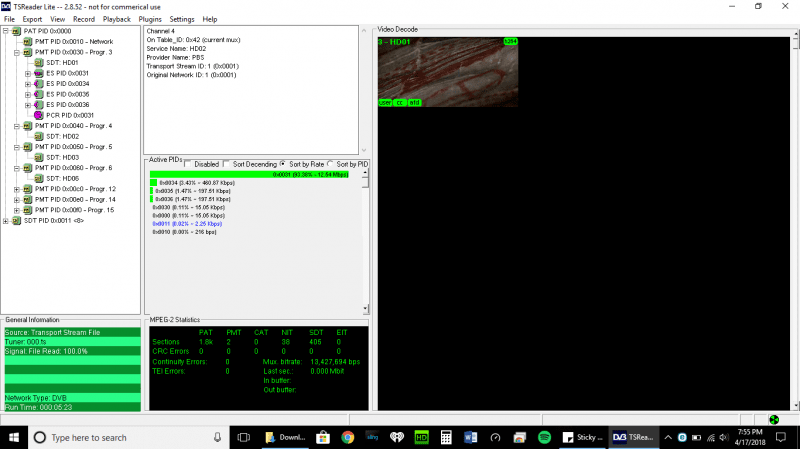Enable the Disabled checkbox in Active PIDs
Screen dimensions: 800x449
pos(188,164)
